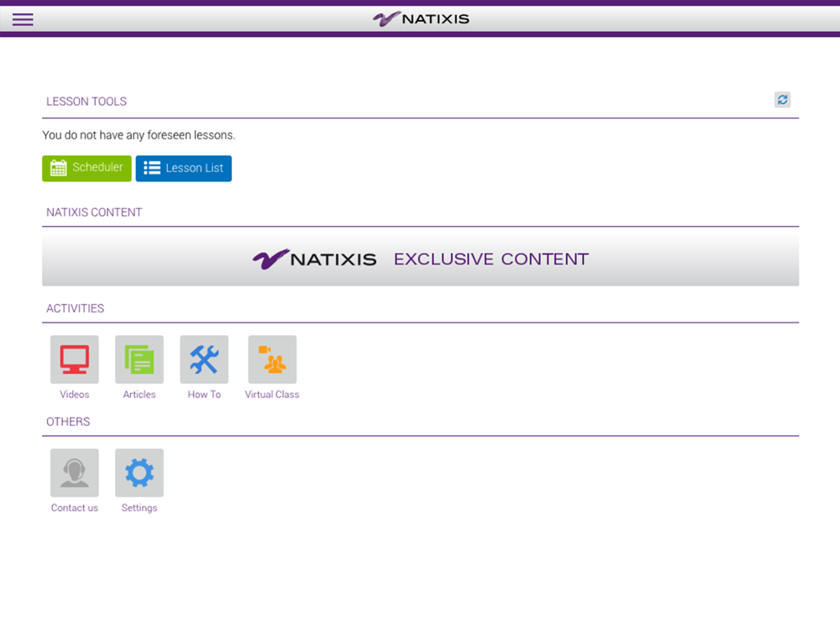Click the Videos label

(x=75, y=394)
